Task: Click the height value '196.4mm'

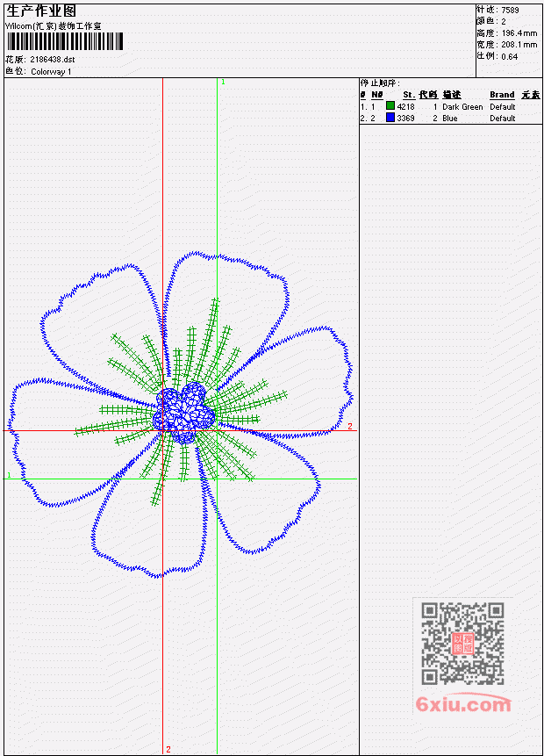Action: [x=519, y=33]
